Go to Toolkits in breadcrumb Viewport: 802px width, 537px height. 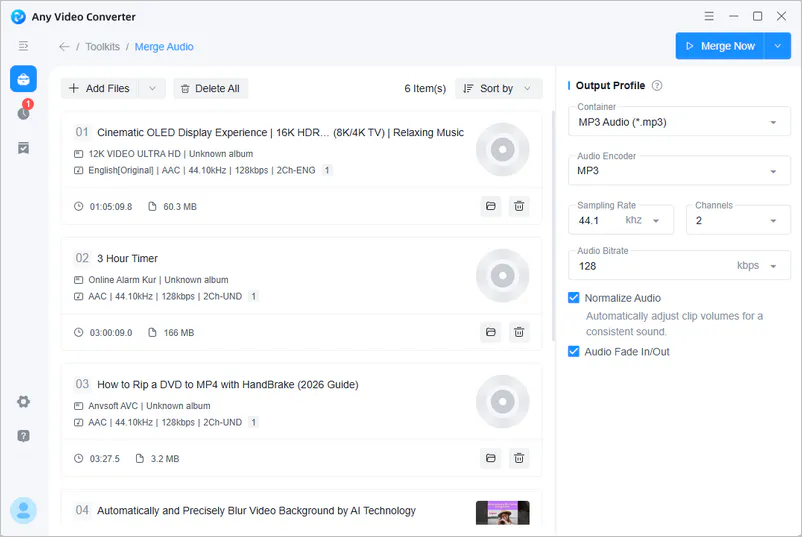coord(102,47)
